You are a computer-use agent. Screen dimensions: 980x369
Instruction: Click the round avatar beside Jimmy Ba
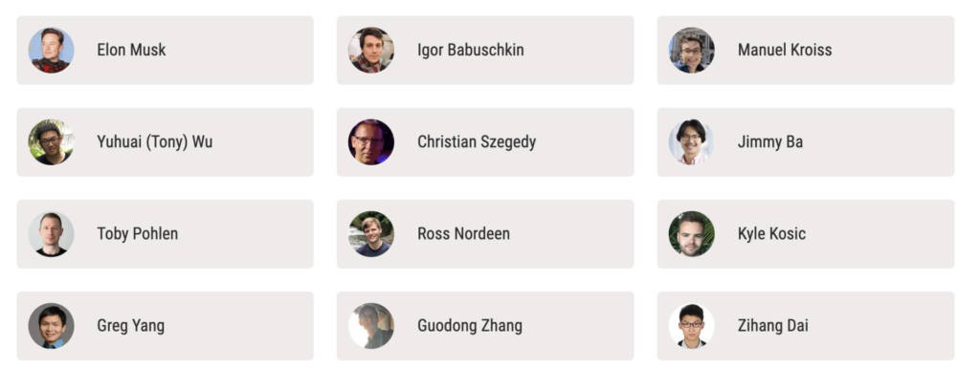691,141
